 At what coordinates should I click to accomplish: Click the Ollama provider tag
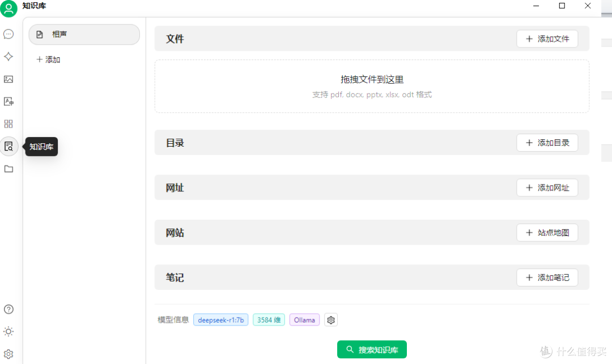[x=304, y=320]
